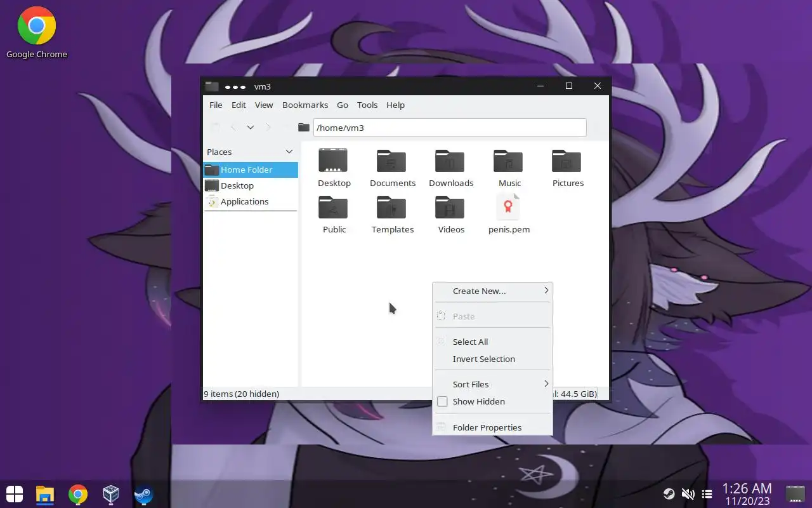Click the Paste context menu entry
This screenshot has height=508, width=812.
tap(493, 316)
